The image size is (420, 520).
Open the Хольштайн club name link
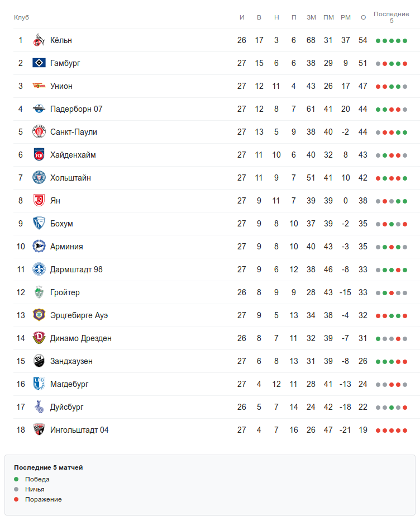[x=70, y=178]
